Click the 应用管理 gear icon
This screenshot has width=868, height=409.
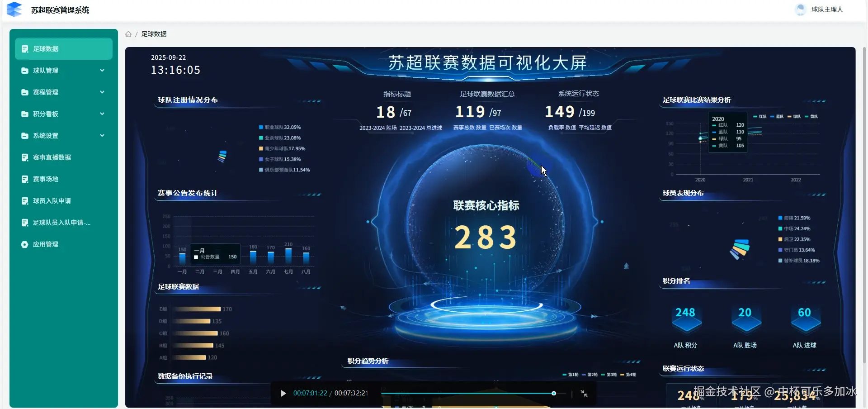[x=25, y=244]
